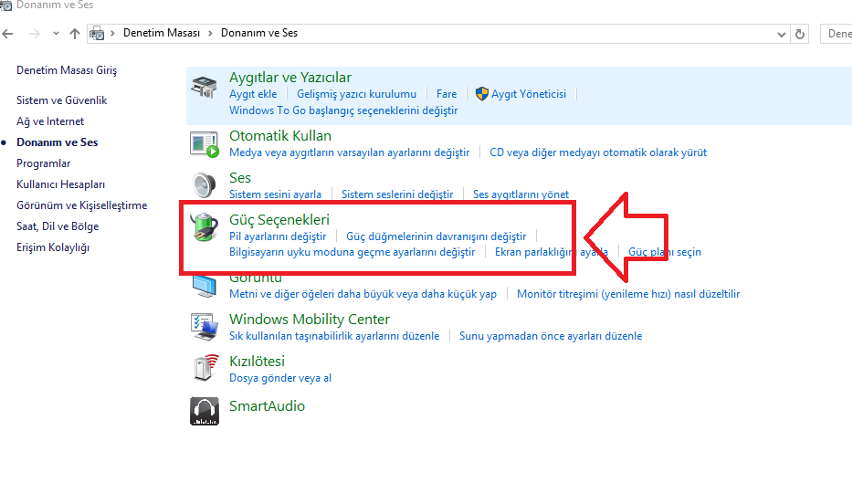Open the Aygıtlar ve Yazıcılar printer icon
This screenshot has width=852, height=504.
tap(205, 87)
